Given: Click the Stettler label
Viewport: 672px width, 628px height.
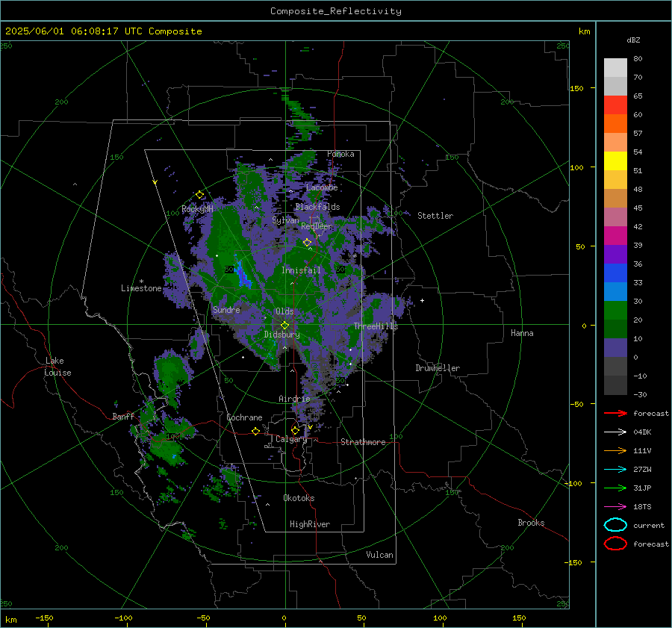Looking at the screenshot, I should (435, 216).
